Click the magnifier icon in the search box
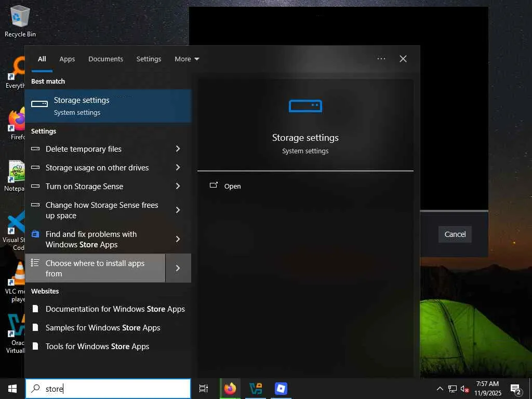 (35, 389)
